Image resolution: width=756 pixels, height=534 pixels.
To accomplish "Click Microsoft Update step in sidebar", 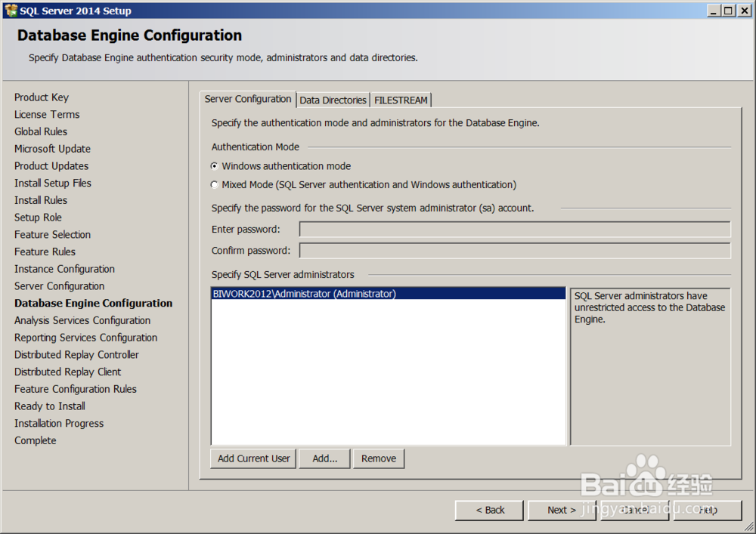I will [52, 149].
